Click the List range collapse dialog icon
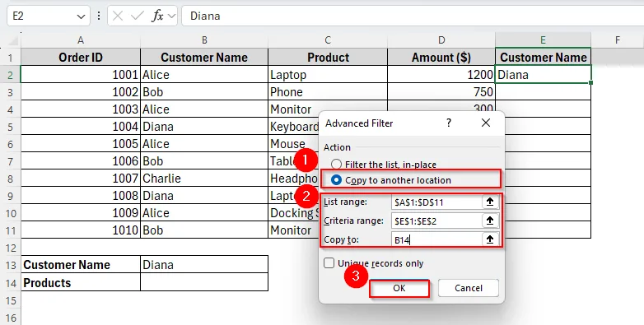644x325 pixels. tap(490, 202)
